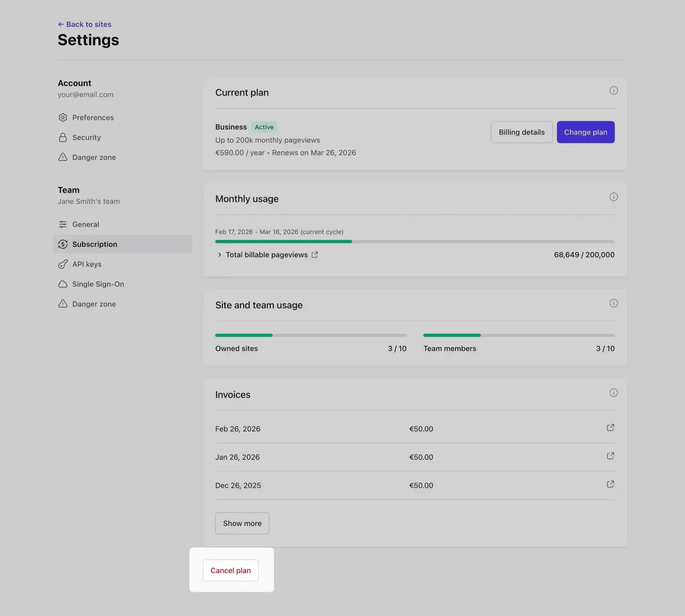Screen dimensions: 685x616
Task: Open the Jan 26, 2026 invoice external link
Action: pos(610,456)
